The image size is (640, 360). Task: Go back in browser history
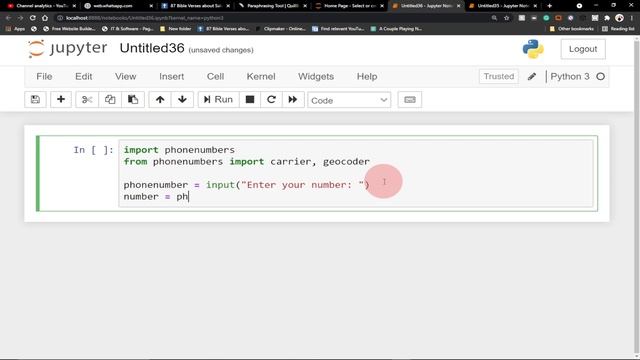coord(8,18)
